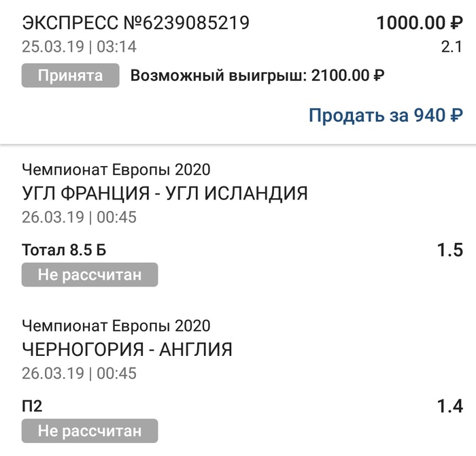Select the П2 outcome
The width and height of the screenshot is (476, 456).
click(x=32, y=406)
